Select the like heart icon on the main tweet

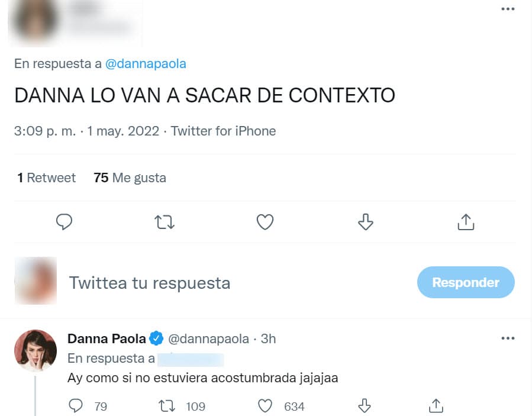[265, 222]
